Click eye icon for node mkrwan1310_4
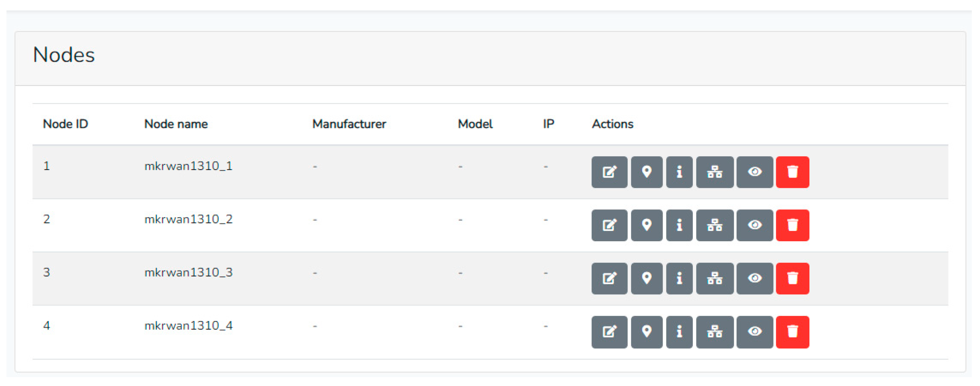The height and width of the screenshot is (386, 980). click(754, 332)
